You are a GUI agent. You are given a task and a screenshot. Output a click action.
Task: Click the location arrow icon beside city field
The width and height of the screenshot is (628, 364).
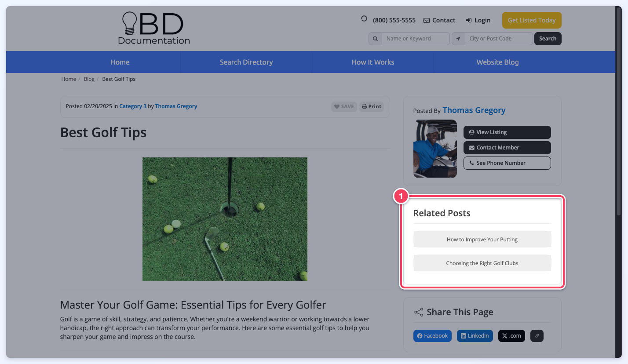(458, 39)
